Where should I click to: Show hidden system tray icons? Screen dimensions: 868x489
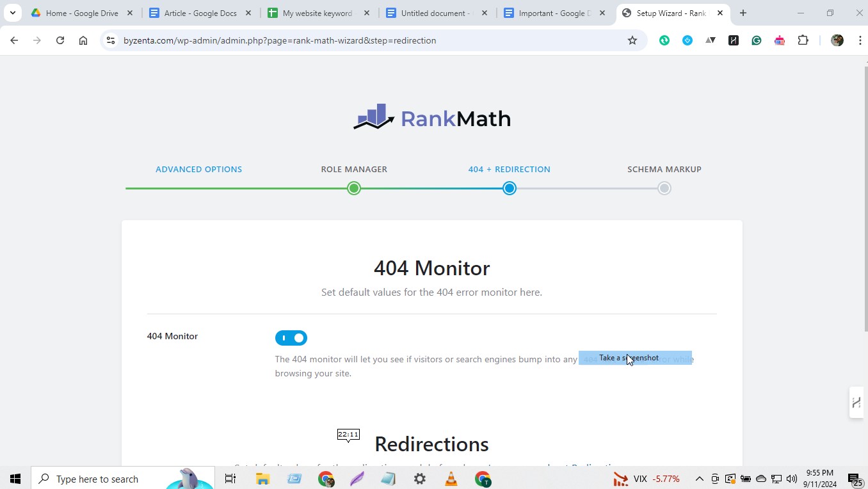coord(699,479)
